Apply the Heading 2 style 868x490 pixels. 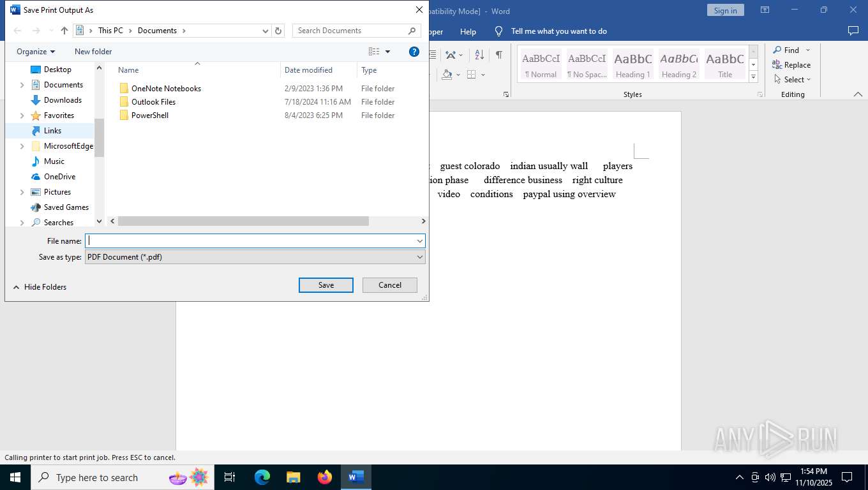click(x=679, y=64)
